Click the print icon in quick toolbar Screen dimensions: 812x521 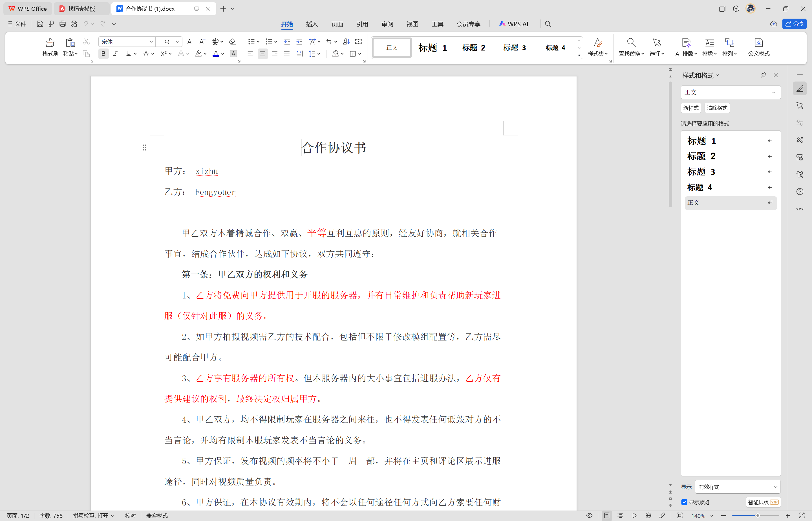(x=63, y=24)
